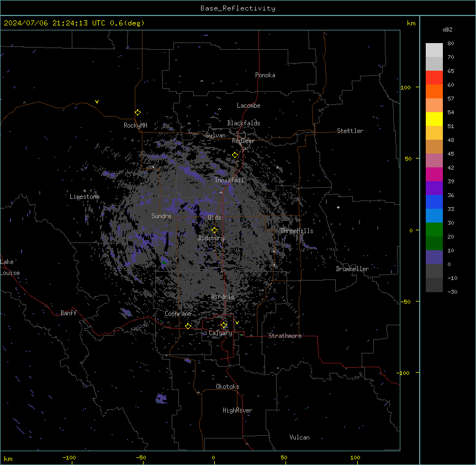Click the Banff label
476x465 pixels.
click(68, 313)
